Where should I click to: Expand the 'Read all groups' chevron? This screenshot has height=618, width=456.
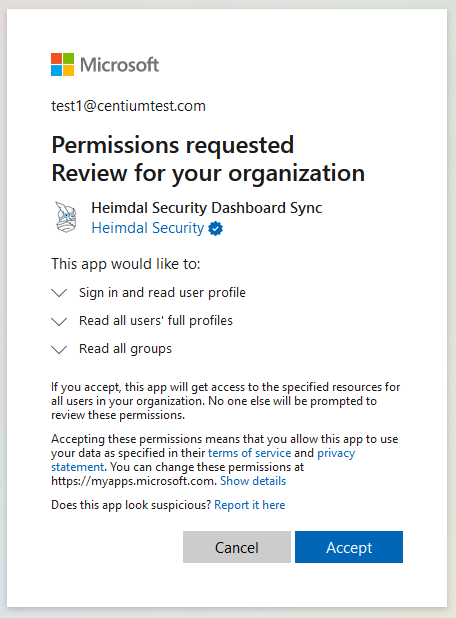coord(59,349)
